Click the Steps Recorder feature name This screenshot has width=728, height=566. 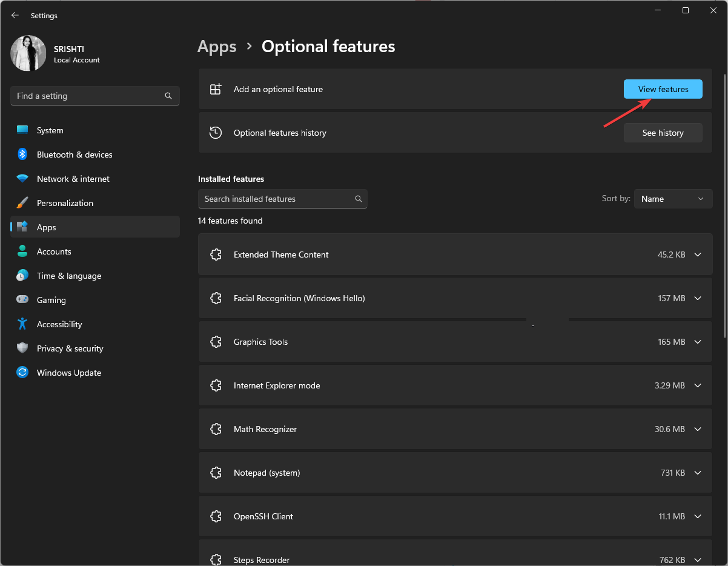click(262, 560)
